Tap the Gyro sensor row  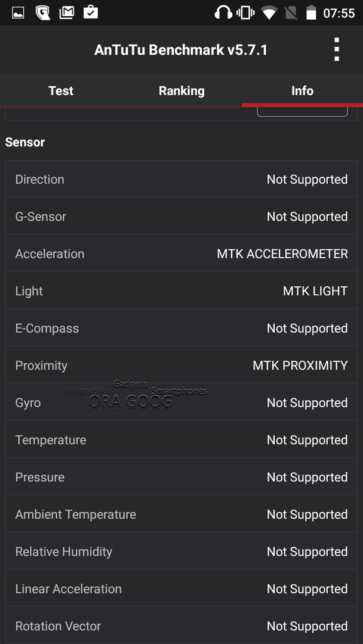181,402
